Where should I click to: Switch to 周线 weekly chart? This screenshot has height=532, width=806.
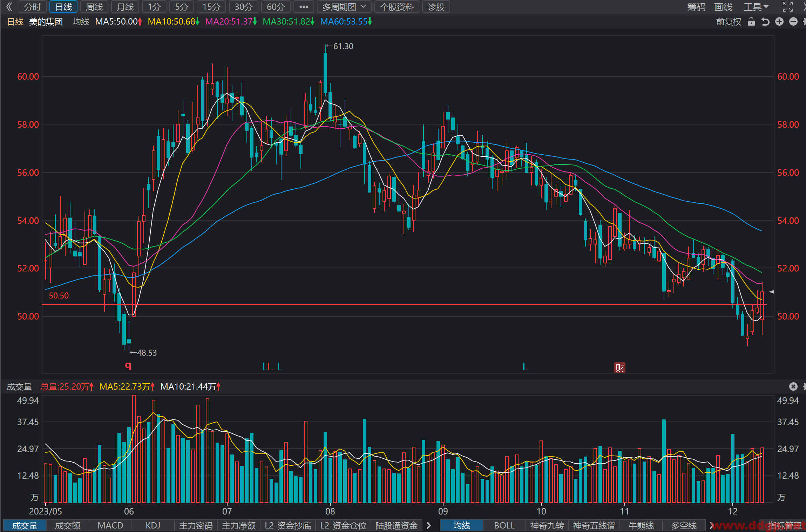pos(94,7)
